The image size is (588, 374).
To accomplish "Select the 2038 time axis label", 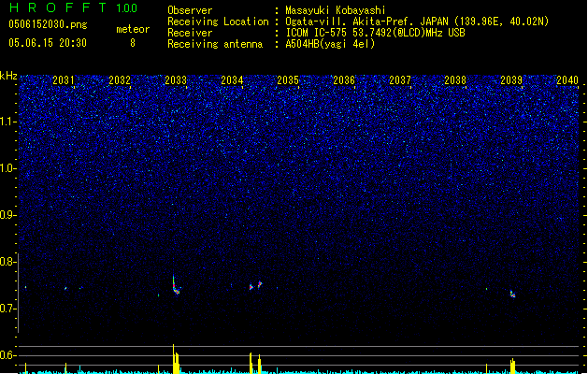I will 455,80.
